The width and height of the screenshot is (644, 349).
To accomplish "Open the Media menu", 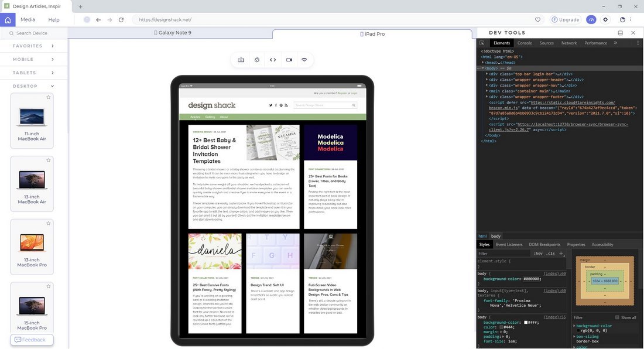I will pos(28,20).
